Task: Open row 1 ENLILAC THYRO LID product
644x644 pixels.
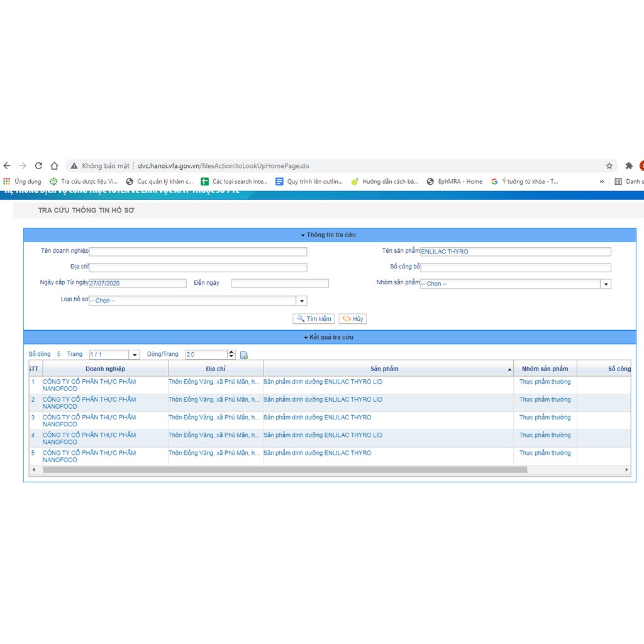Action: [323, 382]
